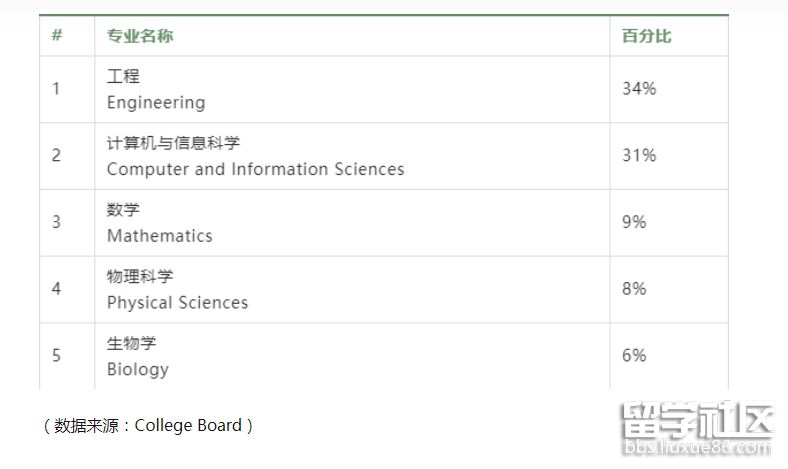
Task: Click the 31% percentage cell
Action: click(x=639, y=155)
